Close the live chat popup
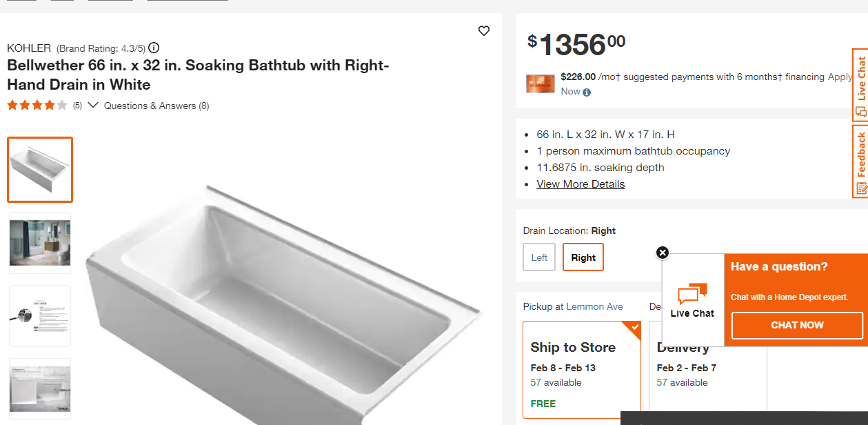Screen dimensions: 868x425 (x=663, y=253)
